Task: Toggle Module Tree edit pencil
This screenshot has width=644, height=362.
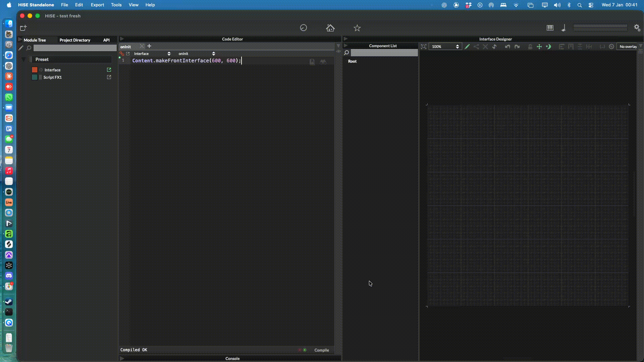Action: pos(21,48)
